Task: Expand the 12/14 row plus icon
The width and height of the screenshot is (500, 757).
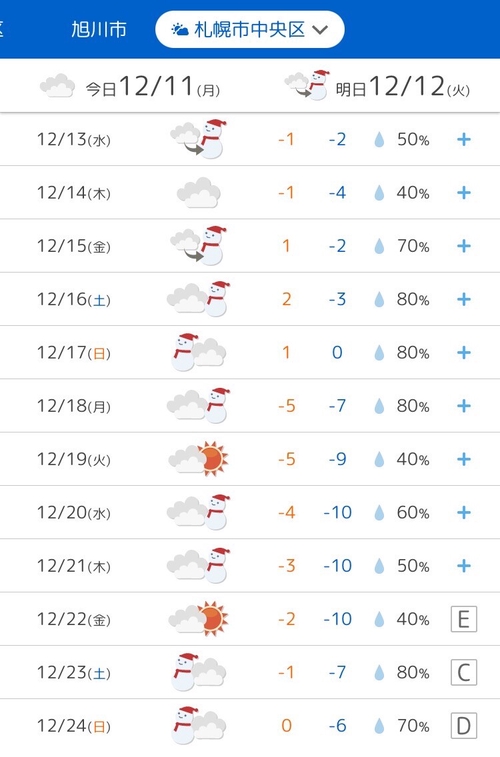Action: [464, 193]
